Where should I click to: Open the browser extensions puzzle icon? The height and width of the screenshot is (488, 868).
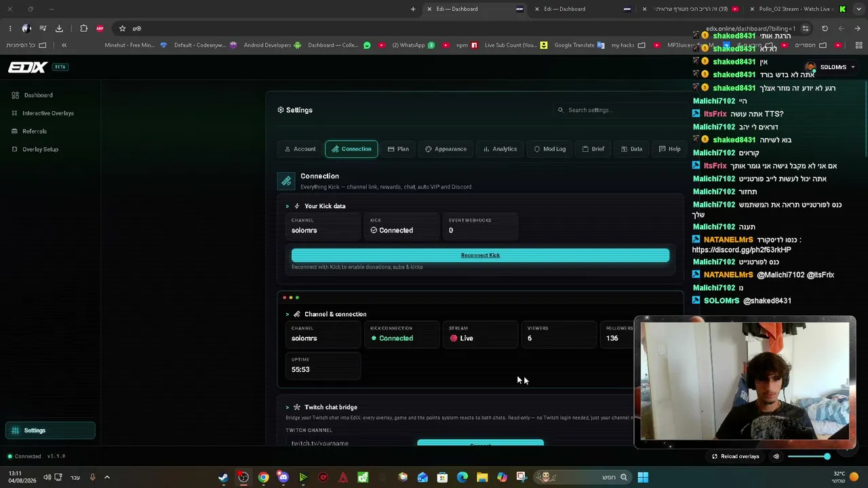point(83,28)
